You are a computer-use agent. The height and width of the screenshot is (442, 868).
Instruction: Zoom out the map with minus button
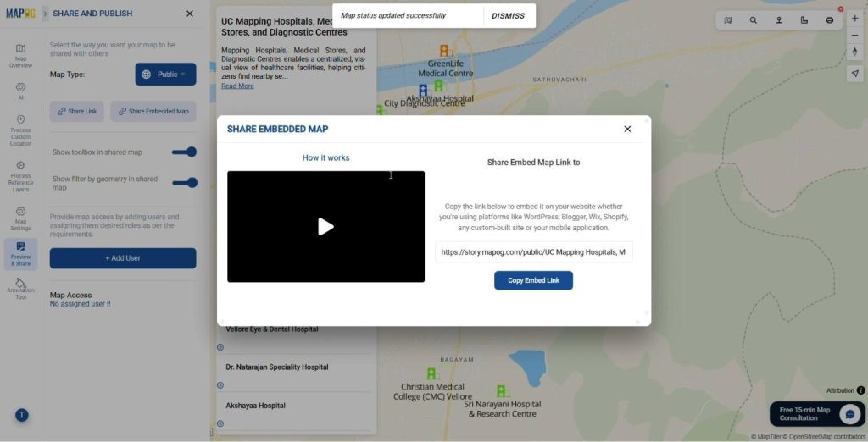coord(854,36)
